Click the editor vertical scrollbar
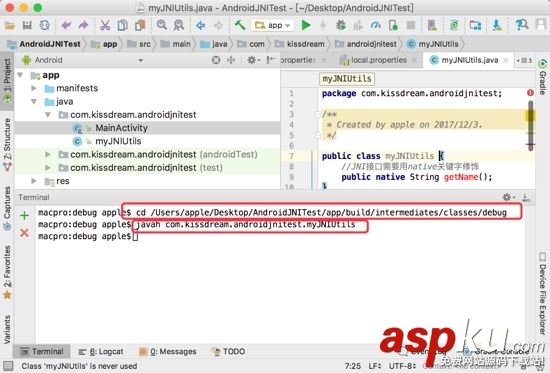Viewport: 550px width, 373px height. coord(531,126)
